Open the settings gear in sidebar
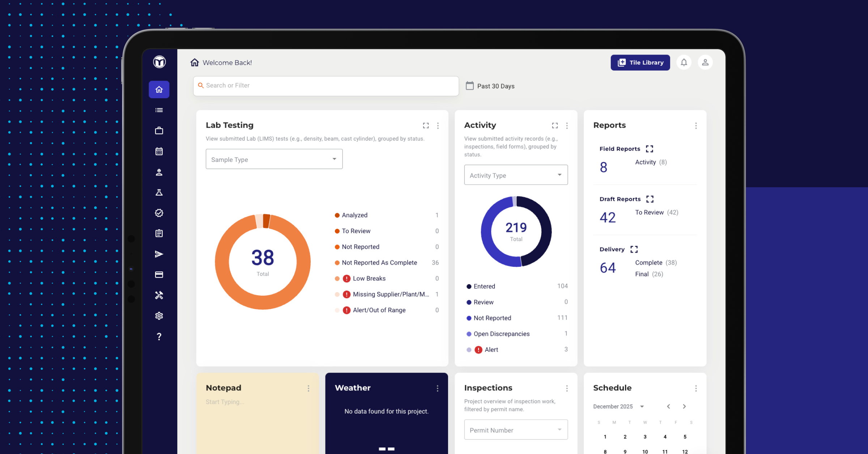868x454 pixels. point(159,316)
